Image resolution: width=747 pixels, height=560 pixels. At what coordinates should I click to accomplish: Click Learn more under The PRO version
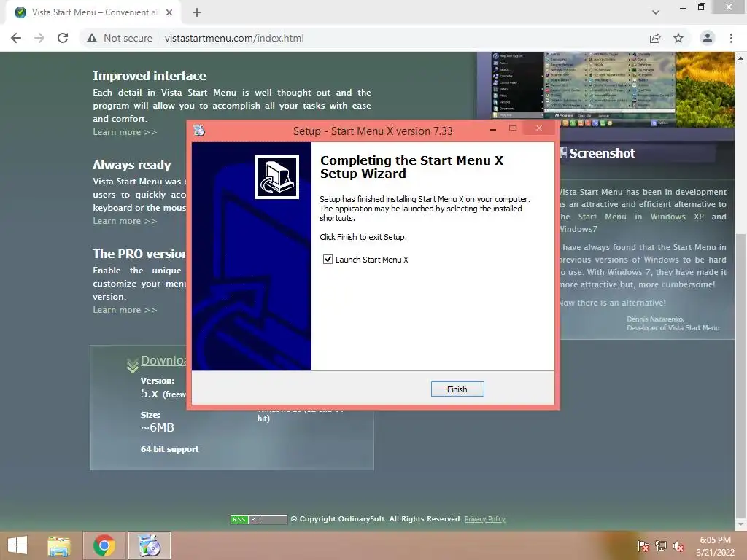tap(125, 310)
